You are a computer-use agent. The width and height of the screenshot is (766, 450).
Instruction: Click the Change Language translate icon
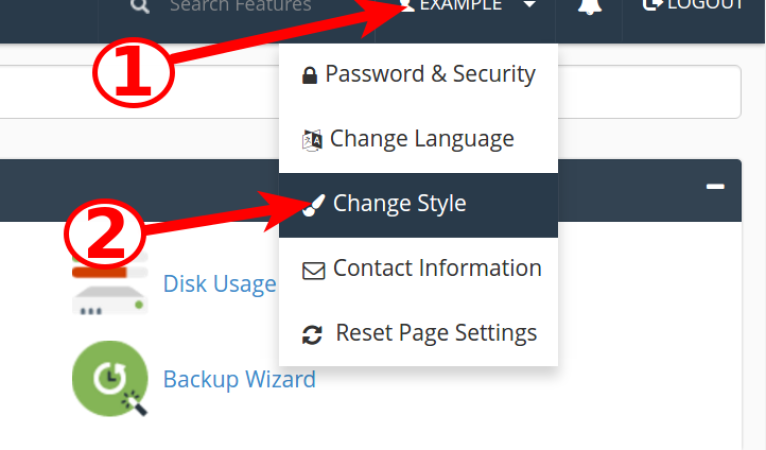point(312,140)
